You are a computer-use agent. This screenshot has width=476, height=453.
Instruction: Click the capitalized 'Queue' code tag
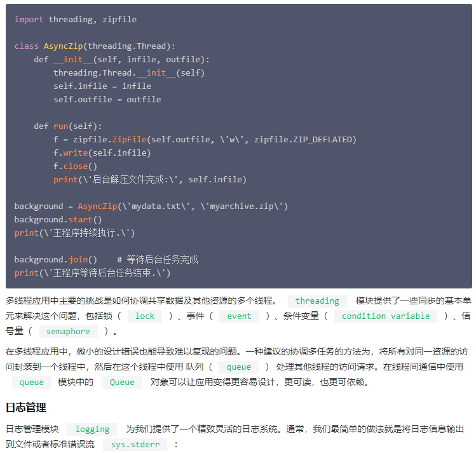[x=122, y=382]
